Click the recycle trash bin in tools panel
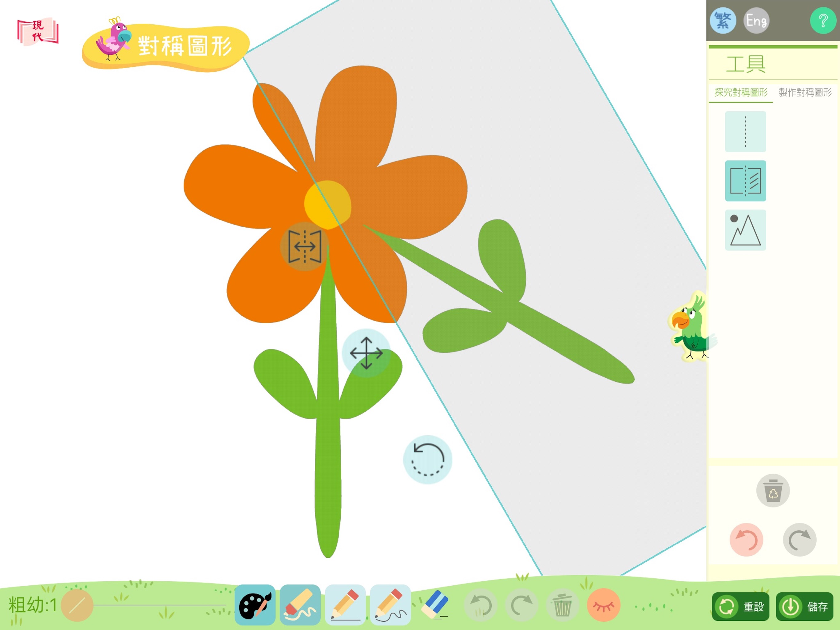Image resolution: width=840 pixels, height=630 pixels. pos(773,490)
